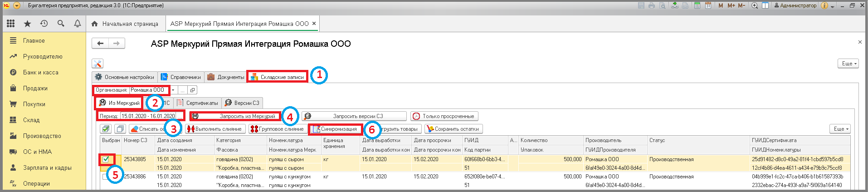This screenshot has height=192, width=868.
Task: Open the sections grid menu icon
Action: tap(10, 24)
